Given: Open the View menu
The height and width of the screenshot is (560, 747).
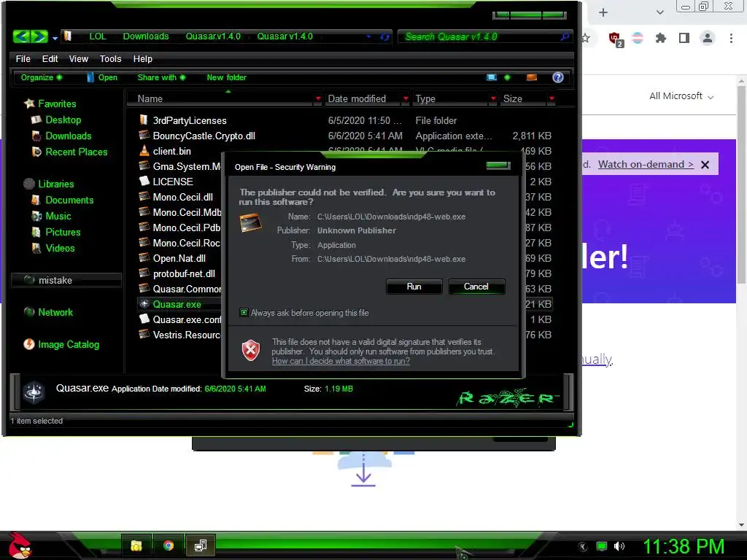Looking at the screenshot, I should click(x=79, y=58).
